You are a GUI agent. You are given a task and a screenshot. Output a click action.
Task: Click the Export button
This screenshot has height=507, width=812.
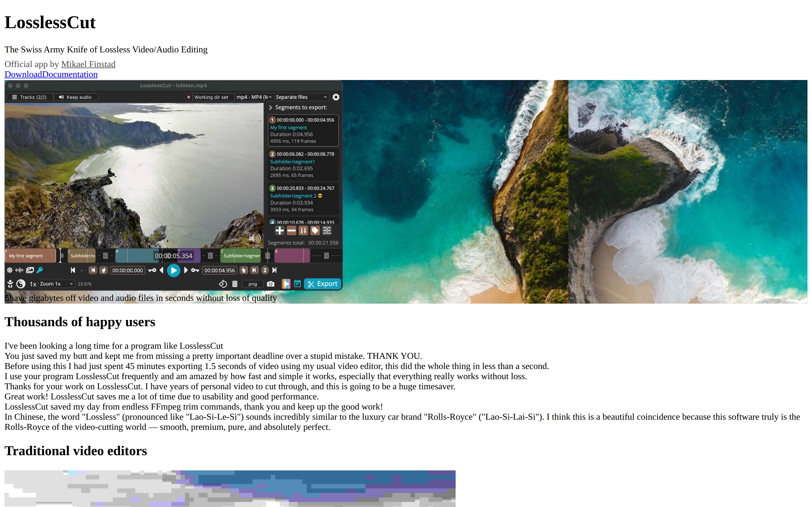[x=323, y=284]
